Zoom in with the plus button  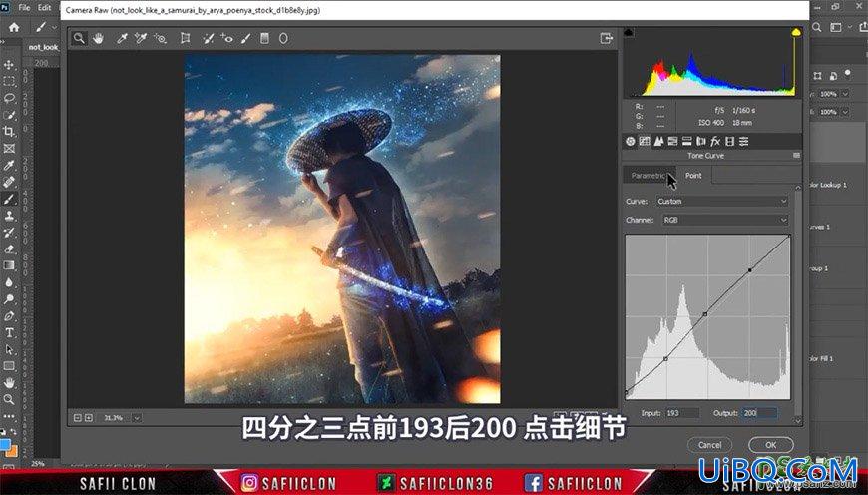pos(89,417)
